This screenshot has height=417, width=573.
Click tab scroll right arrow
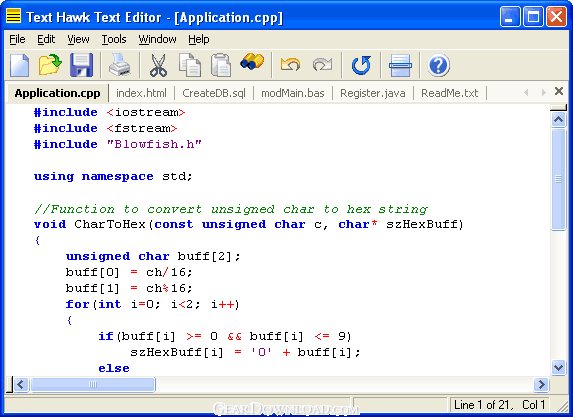click(x=543, y=92)
